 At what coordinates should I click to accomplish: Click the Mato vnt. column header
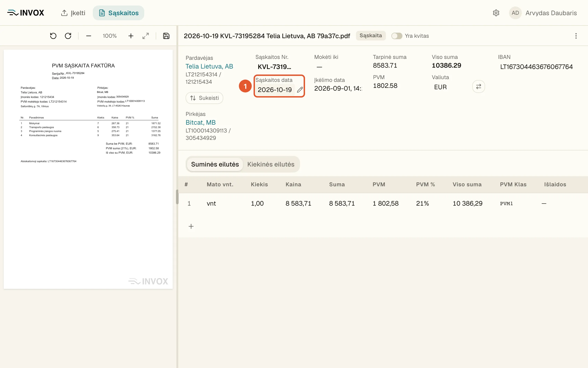(220, 184)
